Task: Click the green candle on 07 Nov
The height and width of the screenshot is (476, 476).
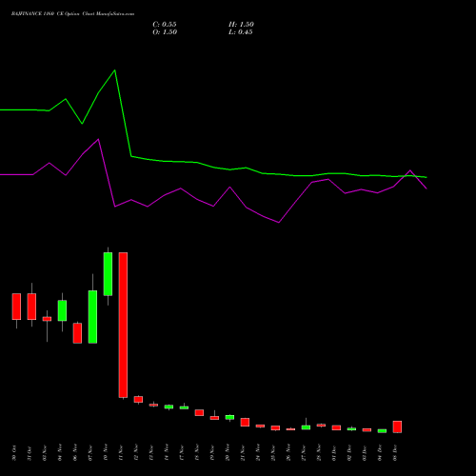Action: click(92, 317)
